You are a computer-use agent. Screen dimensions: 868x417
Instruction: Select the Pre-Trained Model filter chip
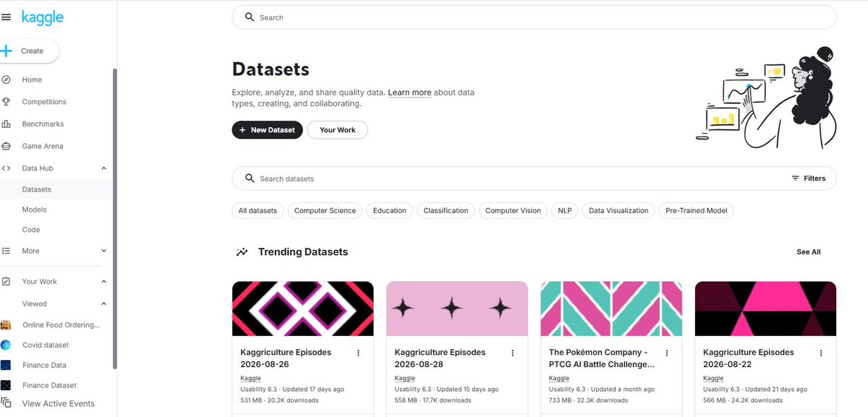point(697,211)
